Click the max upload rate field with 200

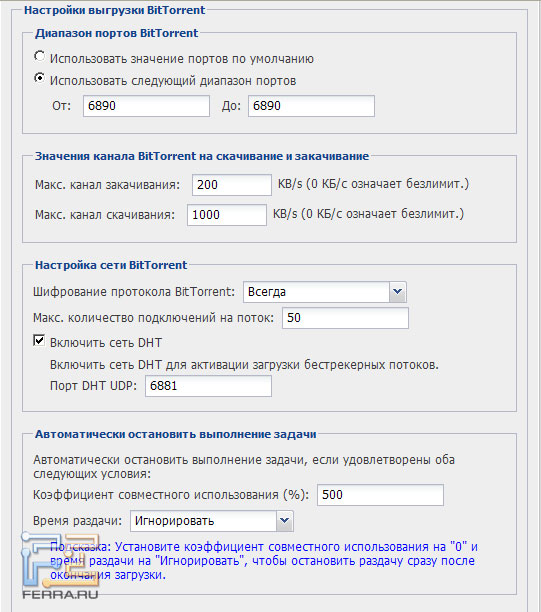232,185
